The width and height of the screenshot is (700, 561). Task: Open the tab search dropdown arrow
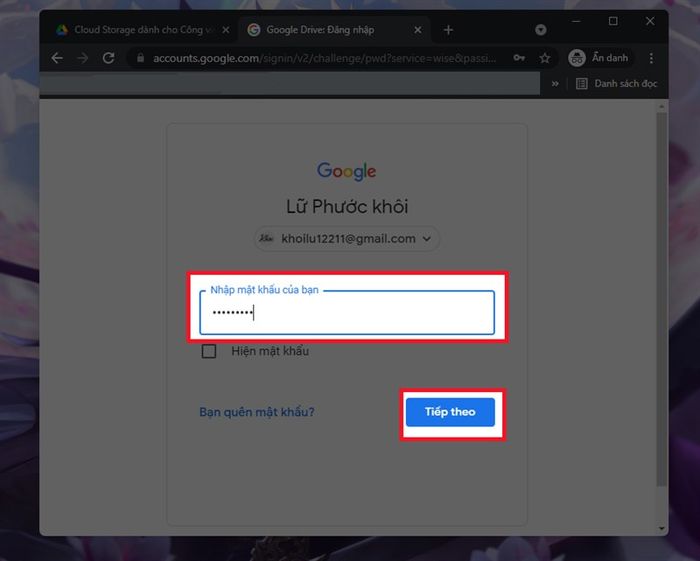pyautogui.click(x=541, y=30)
